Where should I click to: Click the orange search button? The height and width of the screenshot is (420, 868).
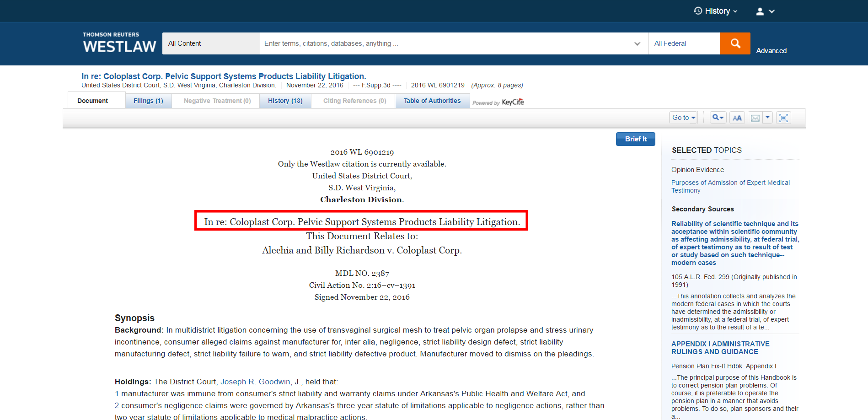pyautogui.click(x=735, y=43)
